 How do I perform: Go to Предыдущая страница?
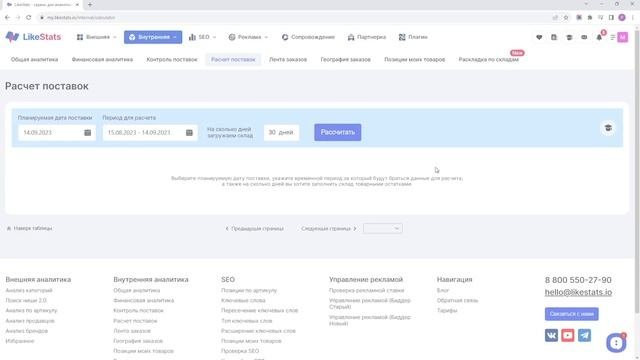254,229
